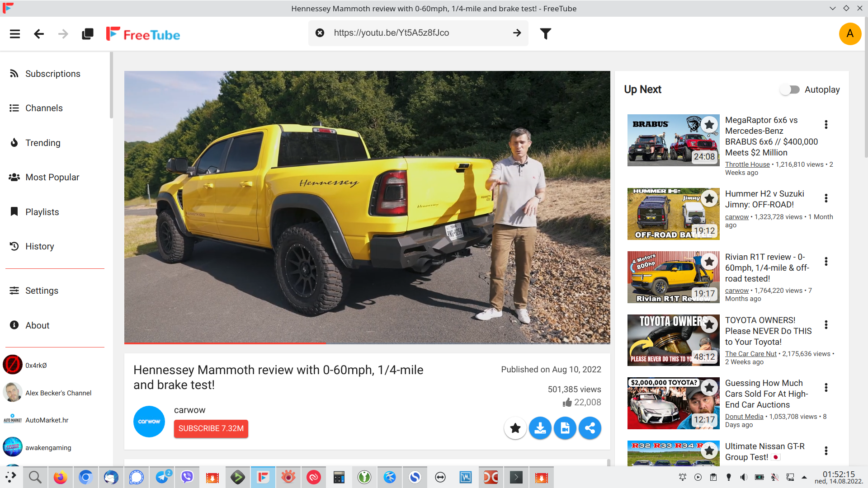Open video formats document icon
This screenshot has height=488, width=868.
[x=565, y=428]
